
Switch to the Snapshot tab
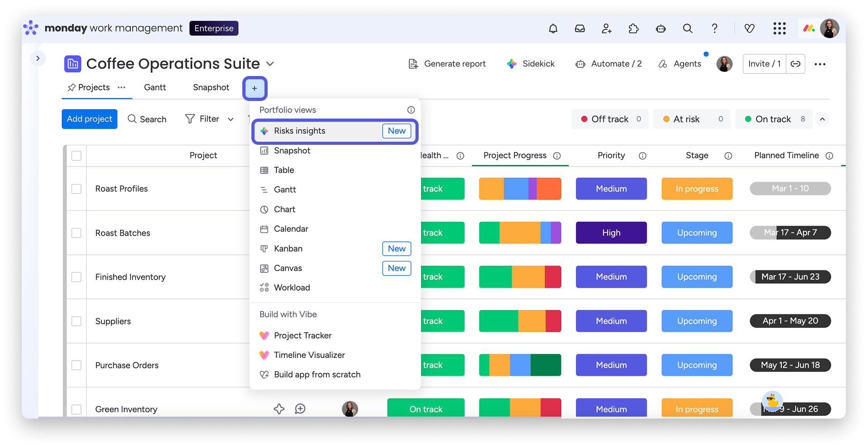tap(211, 87)
